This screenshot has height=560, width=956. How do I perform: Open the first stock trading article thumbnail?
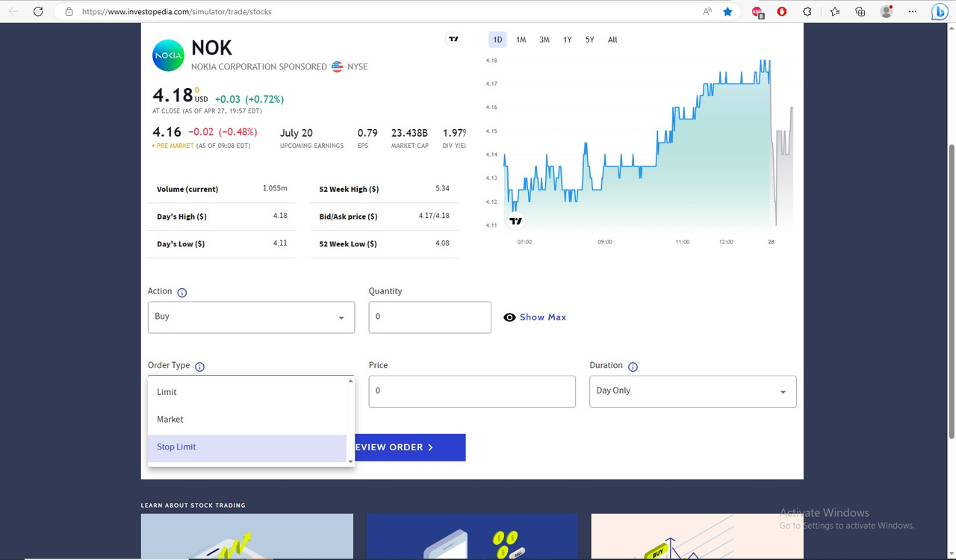247,535
